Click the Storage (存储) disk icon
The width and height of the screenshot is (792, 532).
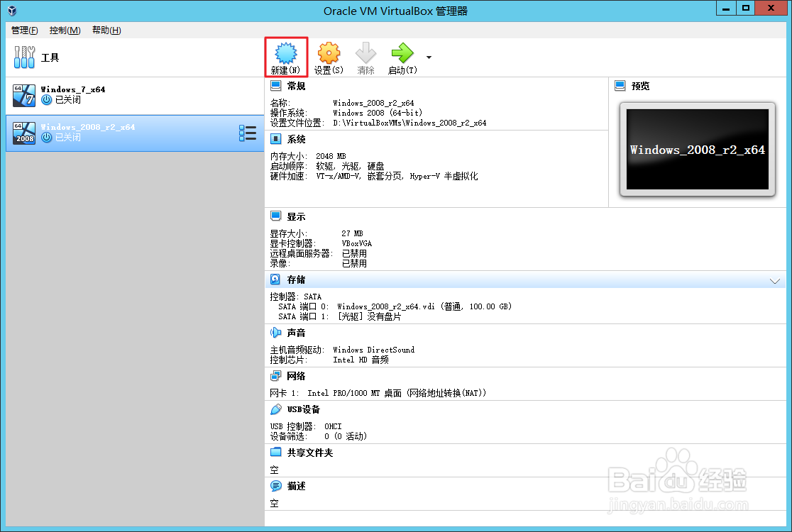click(276, 279)
